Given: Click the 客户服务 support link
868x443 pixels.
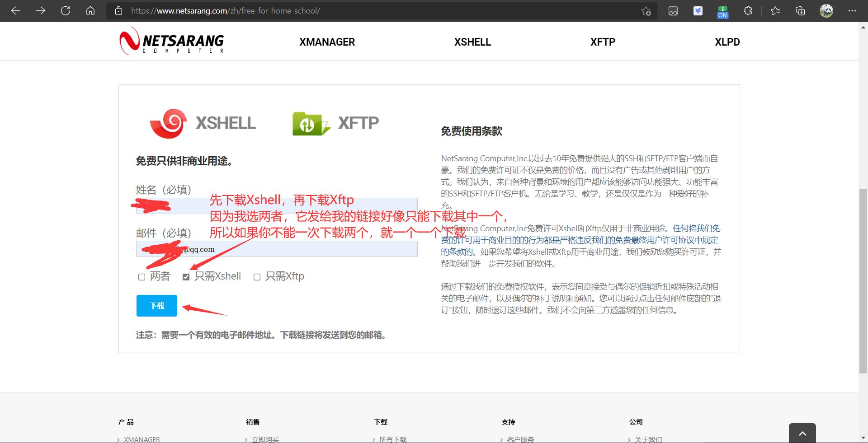Looking at the screenshot, I should [521, 439].
